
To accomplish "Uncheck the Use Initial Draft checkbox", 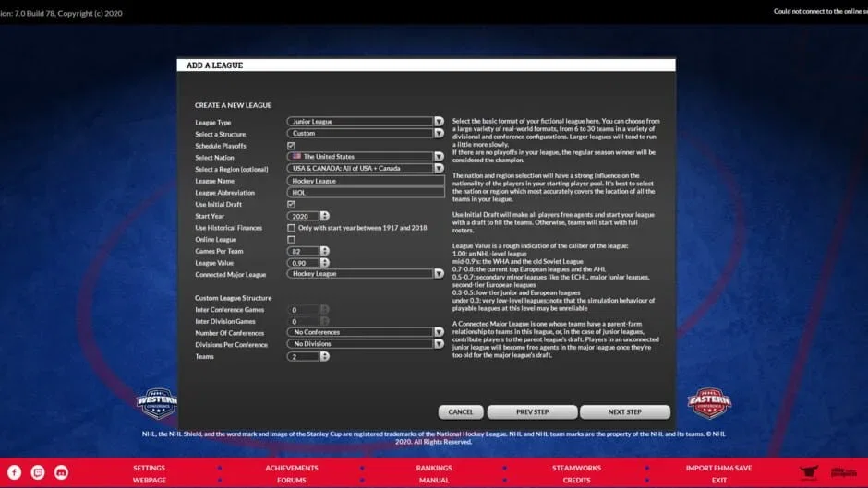I will (x=291, y=204).
